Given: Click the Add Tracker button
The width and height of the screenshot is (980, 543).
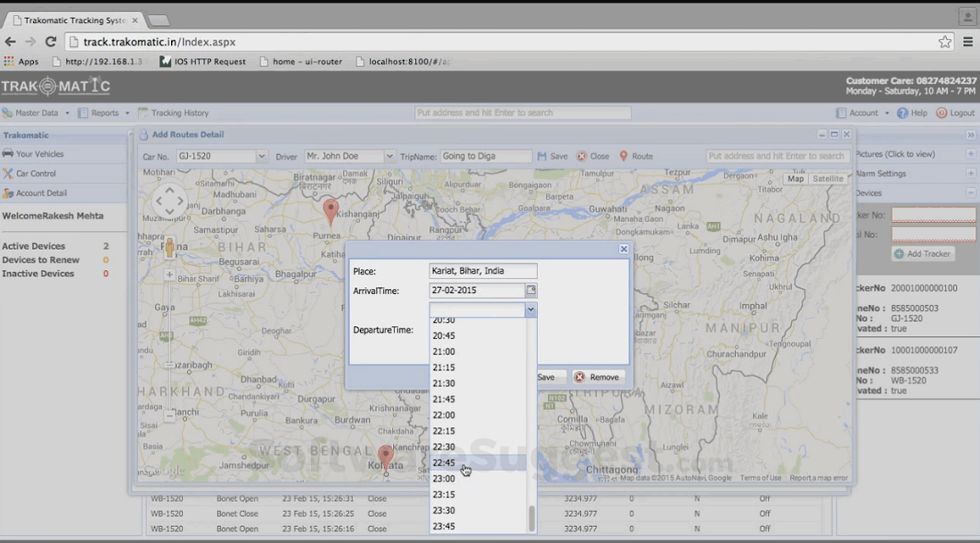Looking at the screenshot, I should pyautogui.click(x=923, y=254).
